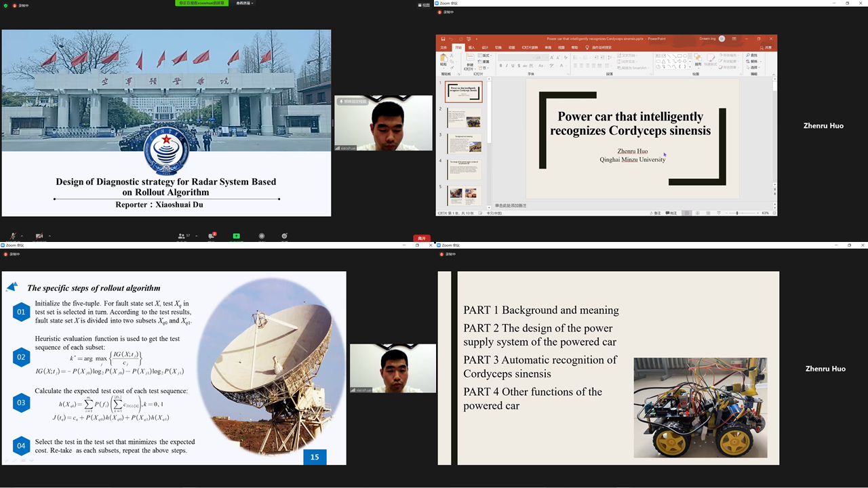Open the Layout dropdown in Slides group
Screen dimensions: 868x488
point(485,56)
